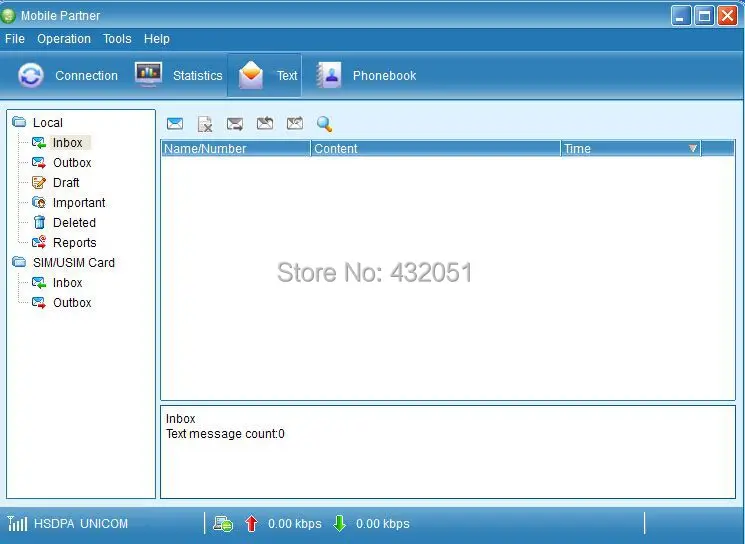
Task: Select the Local folder
Action: pyautogui.click(x=48, y=123)
